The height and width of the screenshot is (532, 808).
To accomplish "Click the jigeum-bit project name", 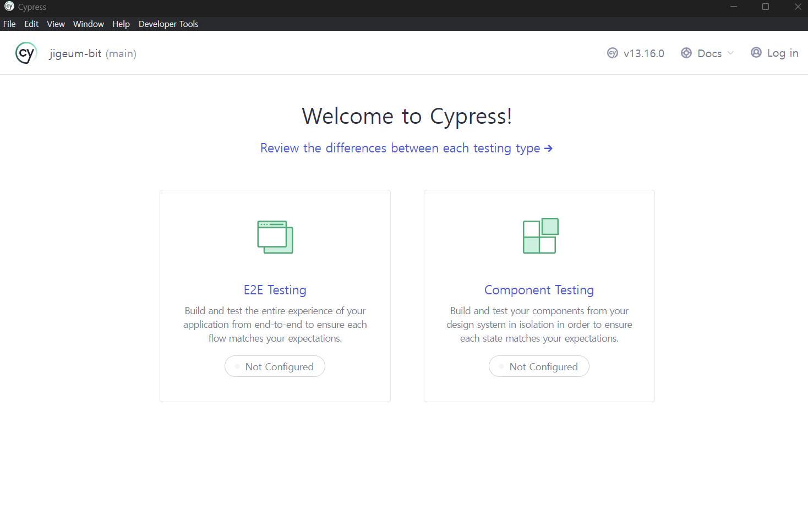I will 75,53.
